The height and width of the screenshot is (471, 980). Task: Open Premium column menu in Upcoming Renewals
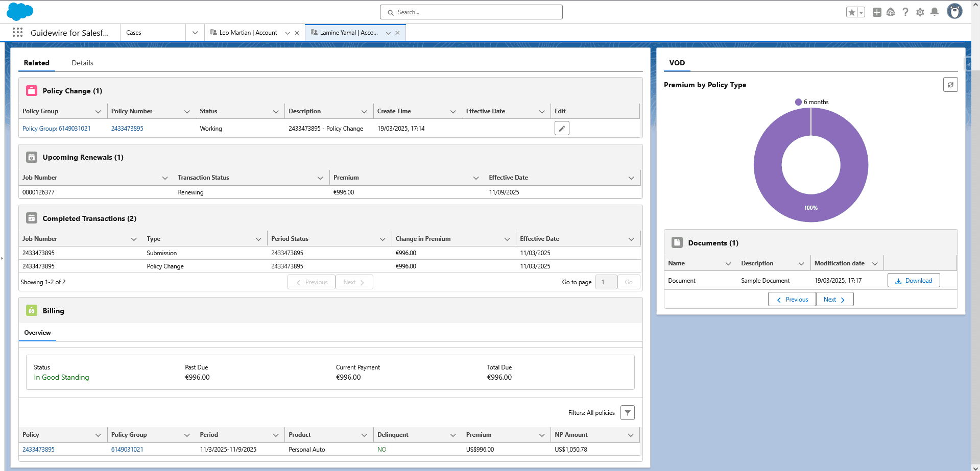tap(476, 178)
